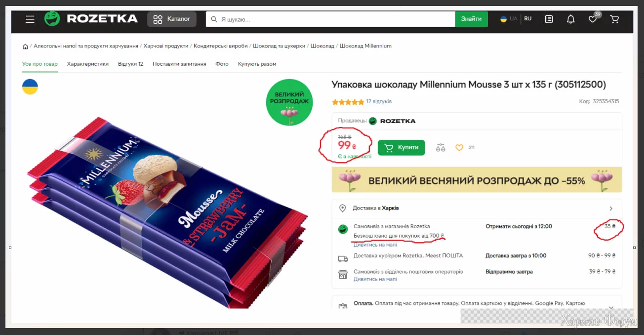The width and height of the screenshot is (644, 335).
Task: Click the green Купити button
Action: (401, 147)
